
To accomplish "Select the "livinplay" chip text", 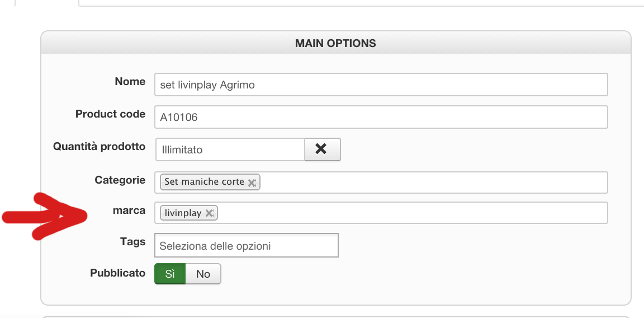I will click(183, 213).
